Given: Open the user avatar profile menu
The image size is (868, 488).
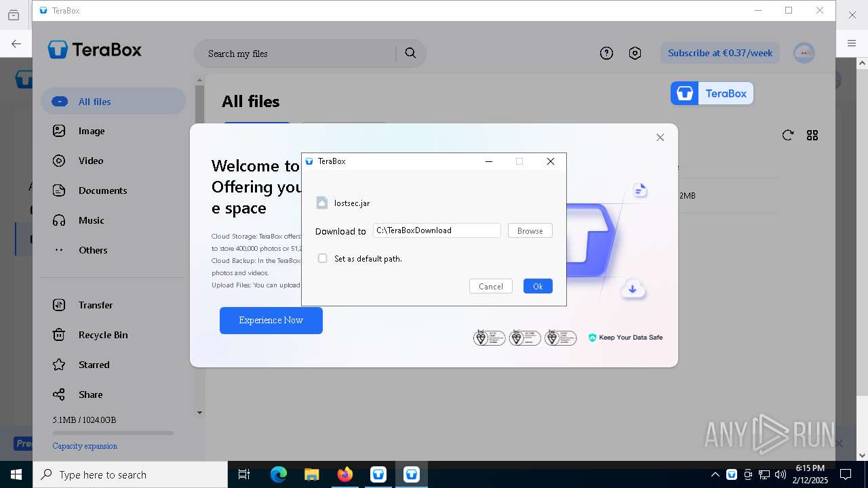Looking at the screenshot, I should [x=804, y=53].
